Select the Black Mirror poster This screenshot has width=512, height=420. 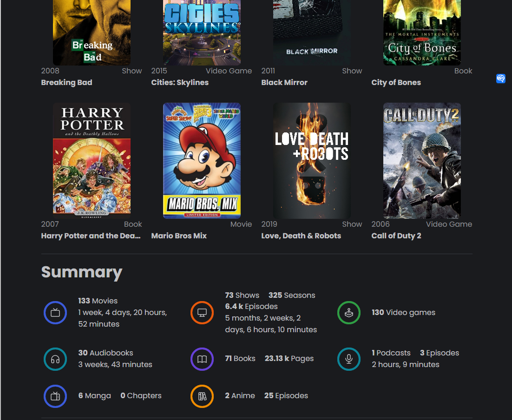[312, 33]
